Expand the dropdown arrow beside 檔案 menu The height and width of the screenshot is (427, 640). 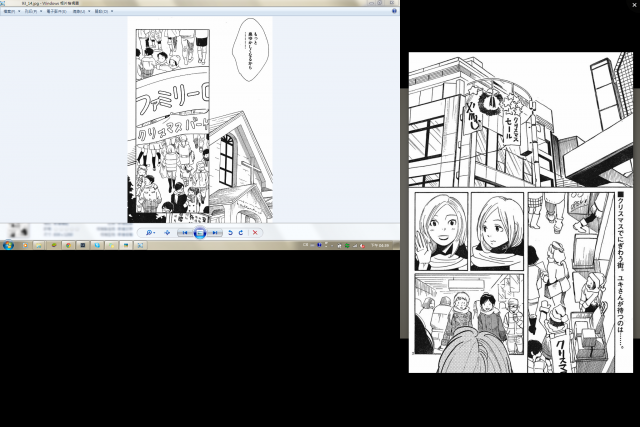[x=19, y=11]
